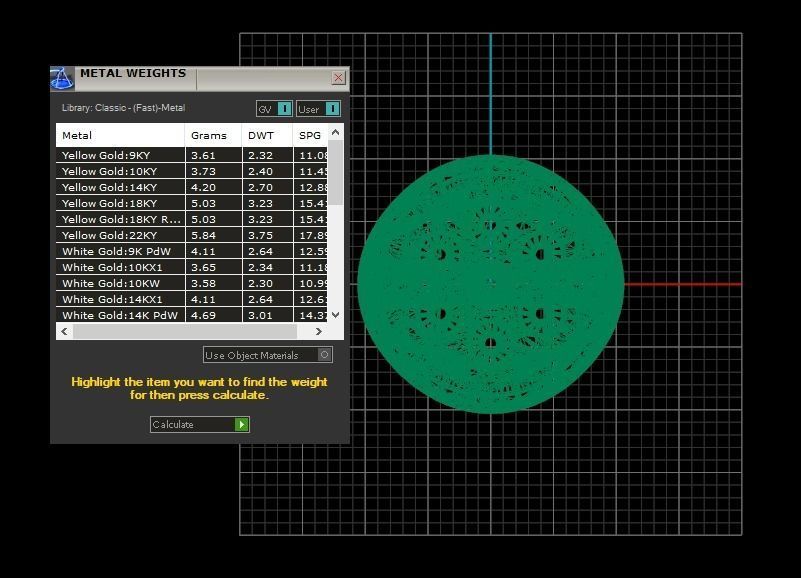Select the Yellow Gold:10KY row
The width and height of the screenshot is (801, 578).
coord(192,171)
